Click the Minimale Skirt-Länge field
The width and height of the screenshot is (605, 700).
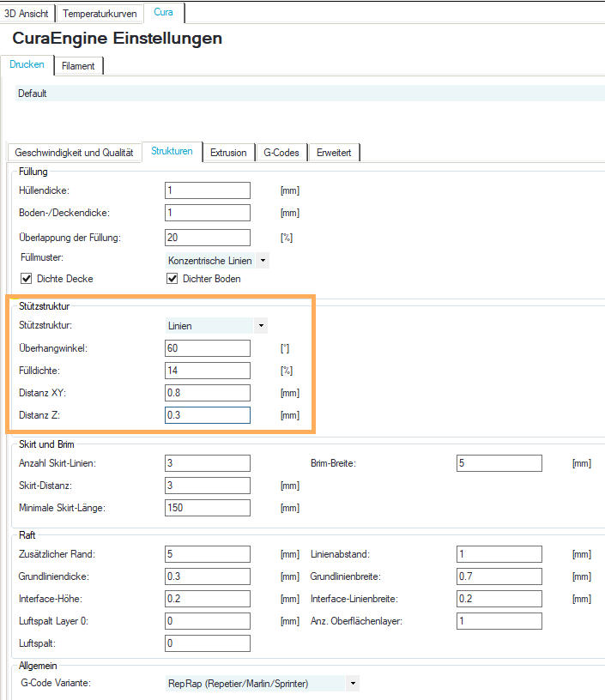point(208,508)
